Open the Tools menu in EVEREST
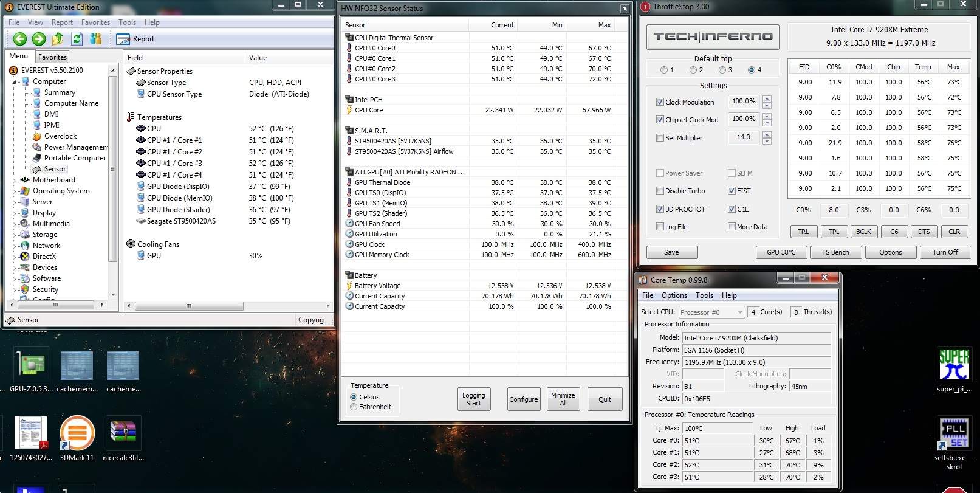Viewport: 980px width, 493px height. coord(127,22)
